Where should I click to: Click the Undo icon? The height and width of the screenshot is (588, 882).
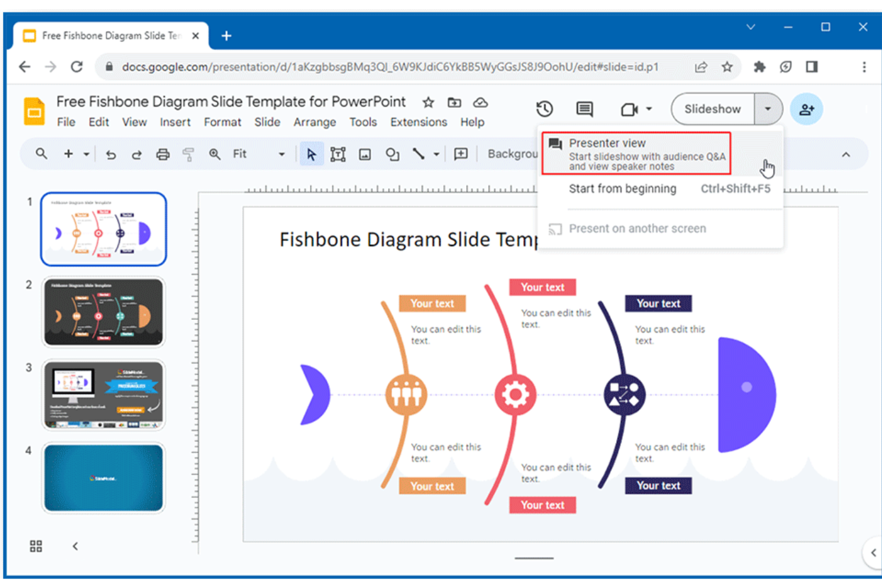[x=111, y=154]
